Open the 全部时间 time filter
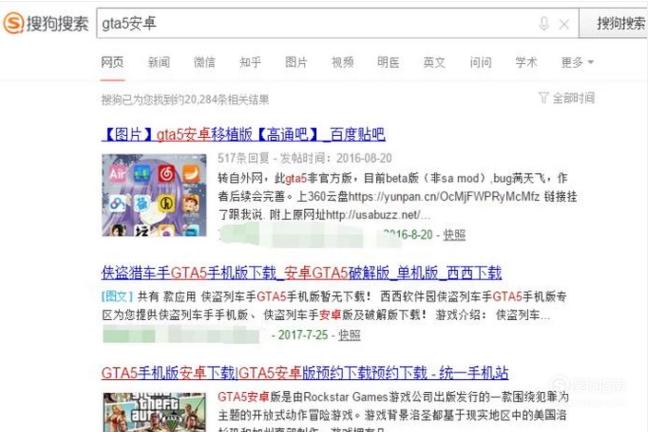 pos(567,98)
